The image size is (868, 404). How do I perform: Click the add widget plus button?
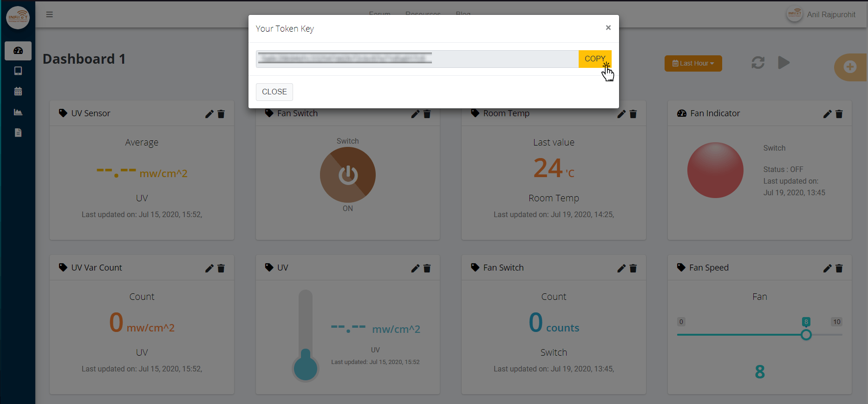coord(850,67)
